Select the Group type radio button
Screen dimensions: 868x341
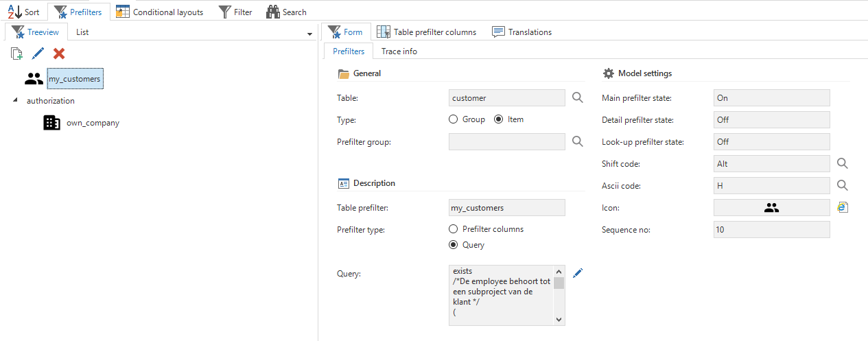[x=454, y=119]
